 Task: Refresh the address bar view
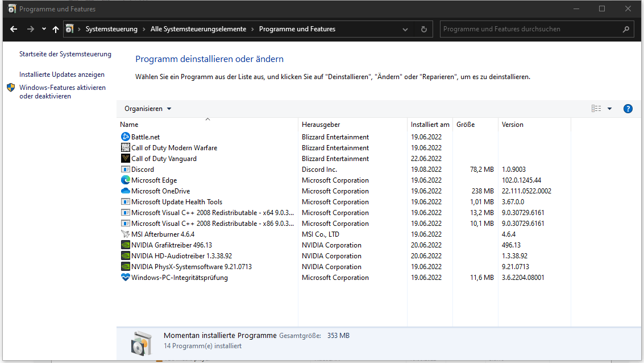[x=424, y=29]
